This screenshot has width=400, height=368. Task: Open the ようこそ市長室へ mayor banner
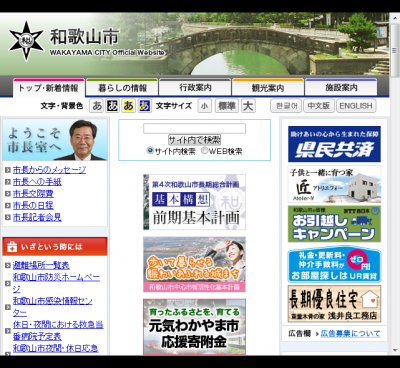click(x=55, y=140)
